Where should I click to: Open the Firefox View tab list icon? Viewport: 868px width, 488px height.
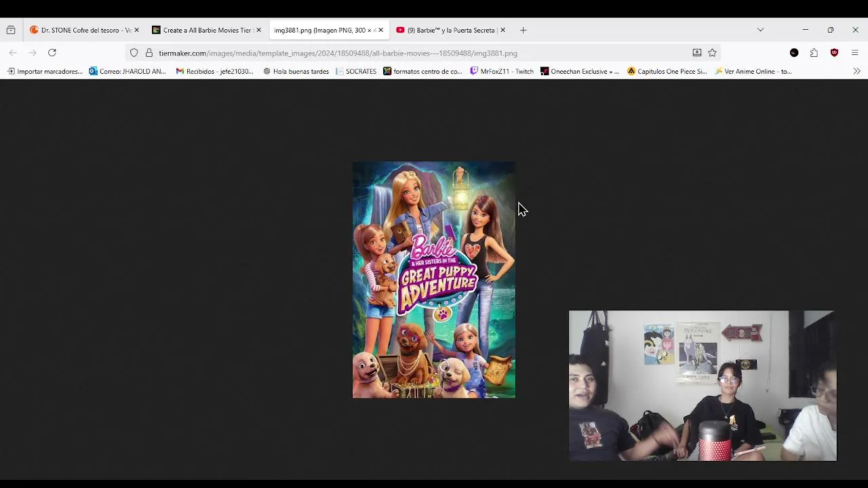(11, 30)
